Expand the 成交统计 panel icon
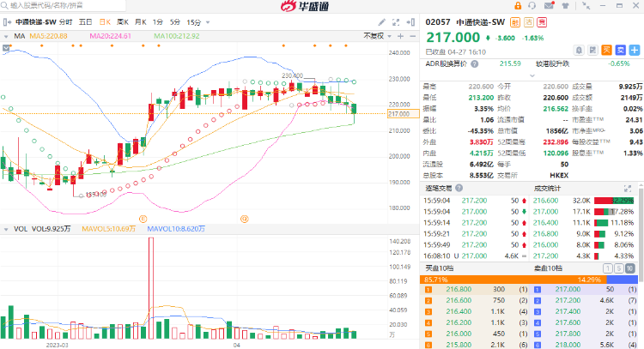Image resolution: width=644 pixels, height=349 pixels. [628, 189]
